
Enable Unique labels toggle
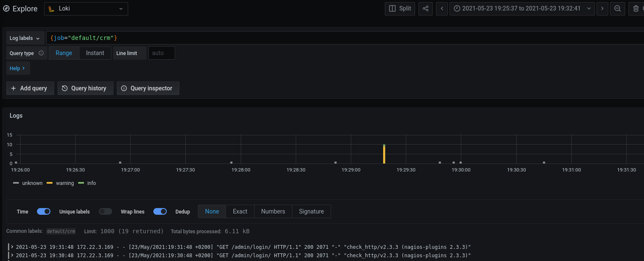105,211
